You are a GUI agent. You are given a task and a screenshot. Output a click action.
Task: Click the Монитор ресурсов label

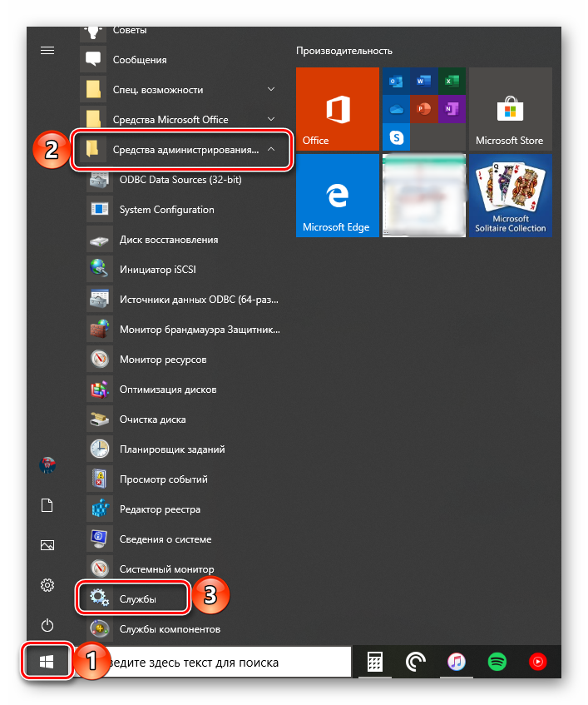(x=163, y=360)
